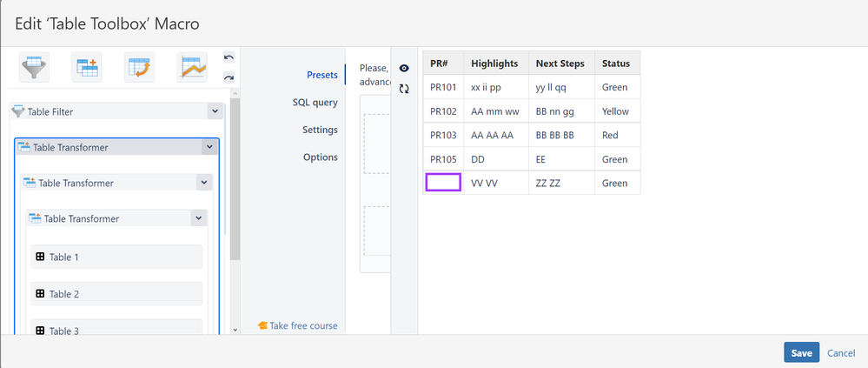
Task: Click the Yellow status cell
Action: click(617, 110)
